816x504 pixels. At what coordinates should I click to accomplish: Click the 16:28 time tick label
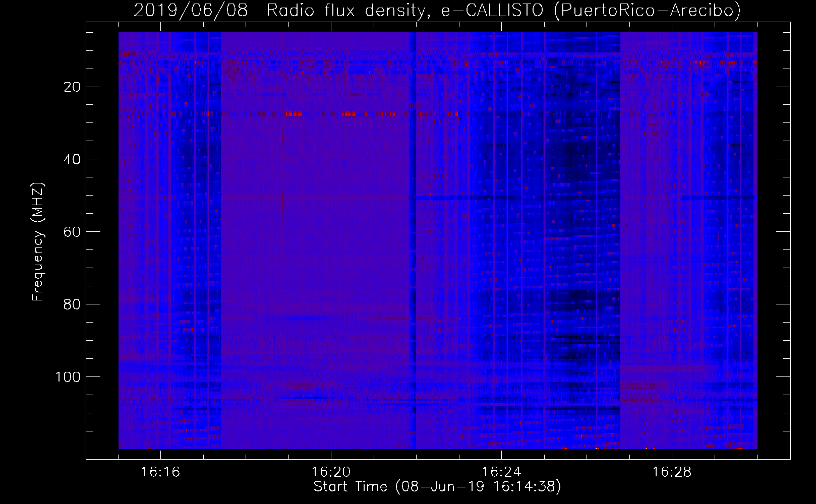click(x=672, y=472)
